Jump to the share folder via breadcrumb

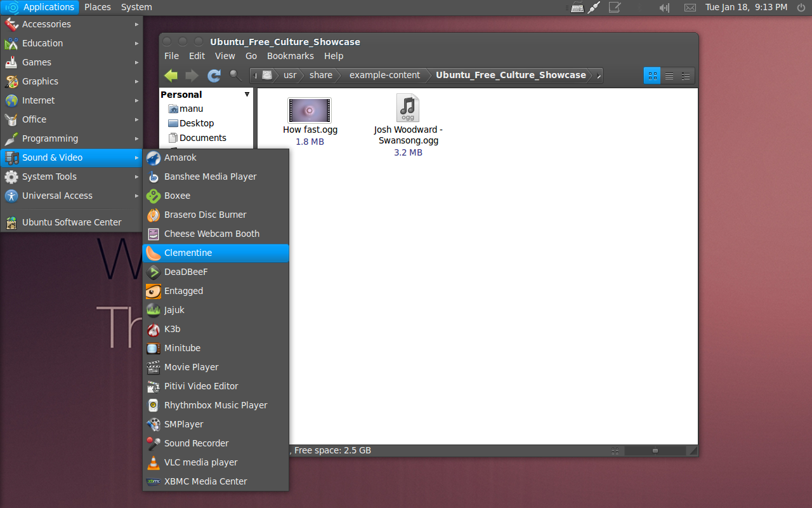coord(320,75)
